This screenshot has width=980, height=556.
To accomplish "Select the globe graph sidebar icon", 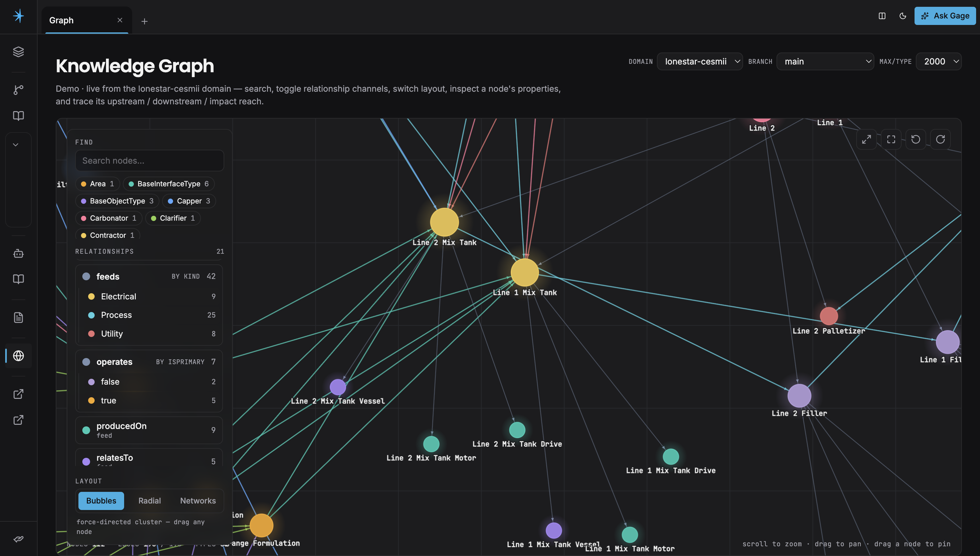I will pyautogui.click(x=18, y=355).
